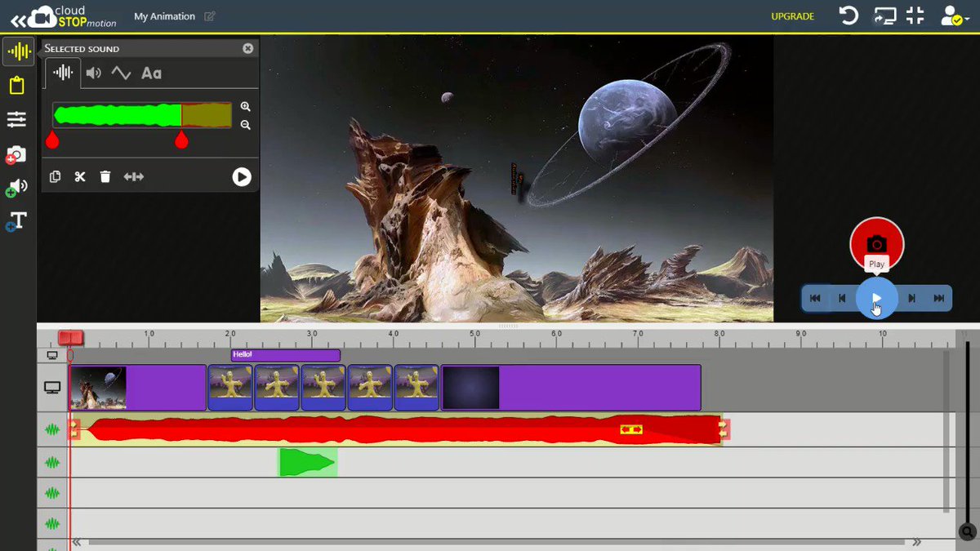Click the fourth audio track waveform icon

coord(52,524)
